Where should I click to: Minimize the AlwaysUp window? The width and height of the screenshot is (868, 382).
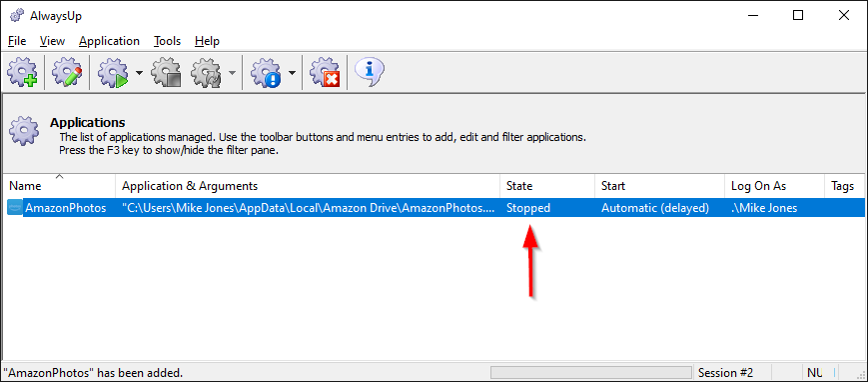pos(752,16)
